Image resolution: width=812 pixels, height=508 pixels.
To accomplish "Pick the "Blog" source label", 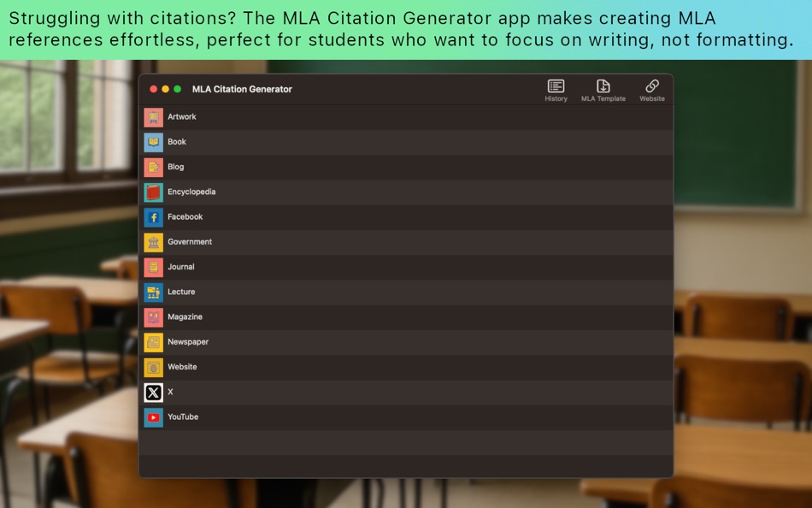I will click(175, 167).
